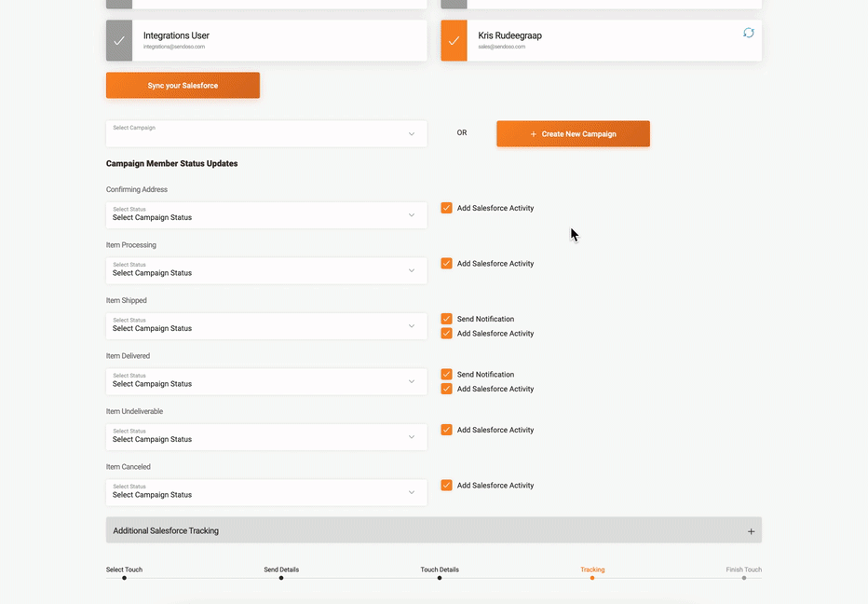Click the plus icon on Additional Salesforce Tracking
The height and width of the screenshot is (604, 868).
point(751,531)
